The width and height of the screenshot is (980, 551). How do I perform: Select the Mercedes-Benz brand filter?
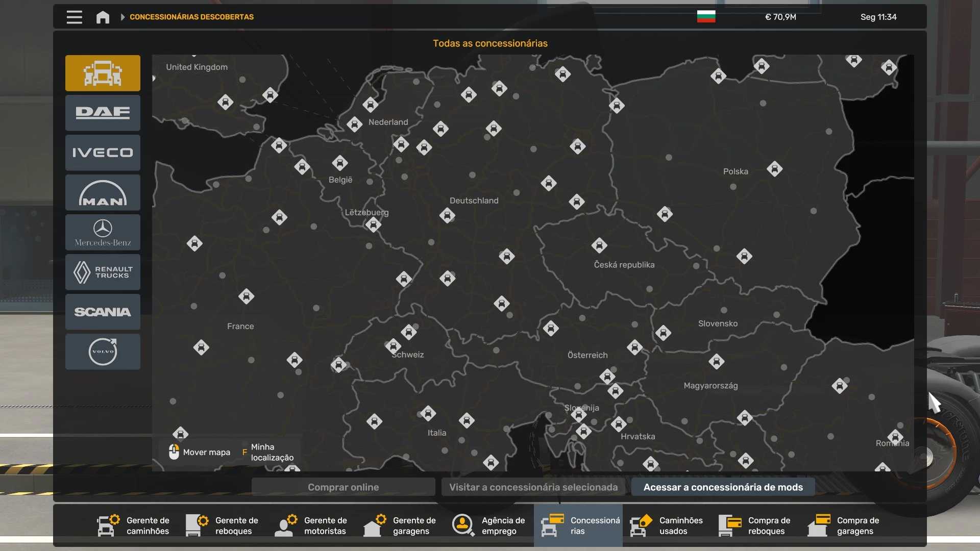click(x=103, y=232)
